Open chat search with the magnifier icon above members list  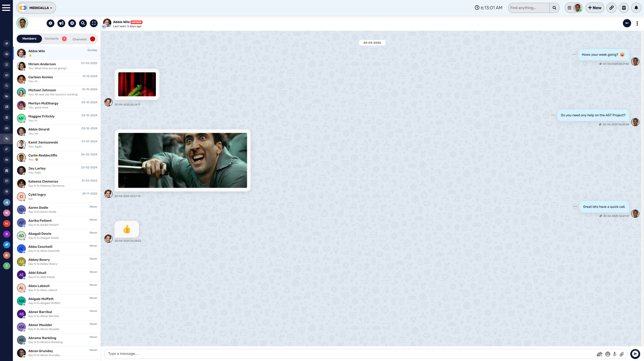(x=83, y=23)
